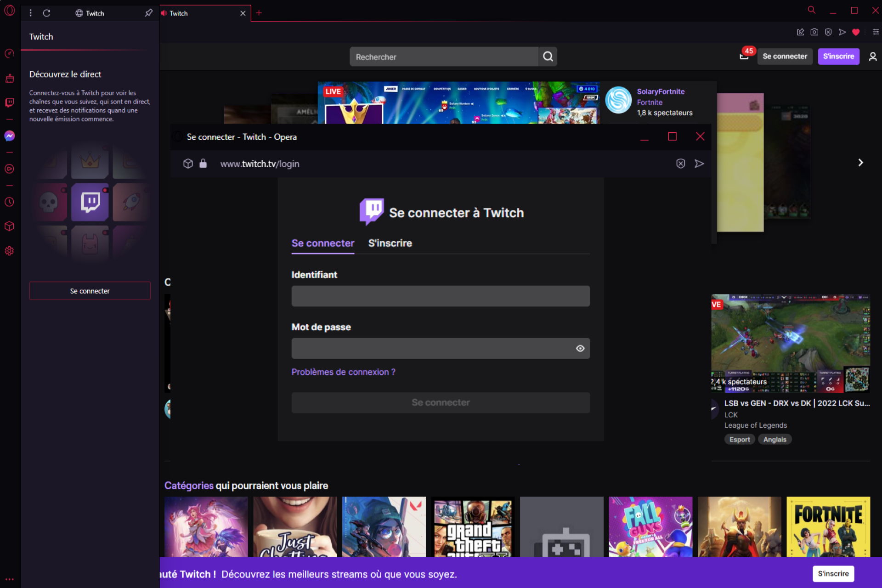Click Se connecter button in sidebar panel
The width and height of the screenshot is (882, 588).
click(x=90, y=291)
